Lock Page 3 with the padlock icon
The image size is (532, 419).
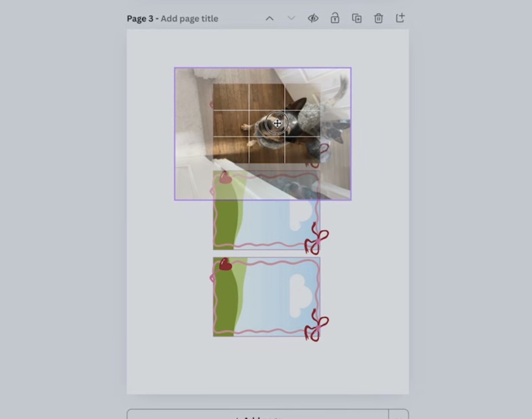(335, 18)
